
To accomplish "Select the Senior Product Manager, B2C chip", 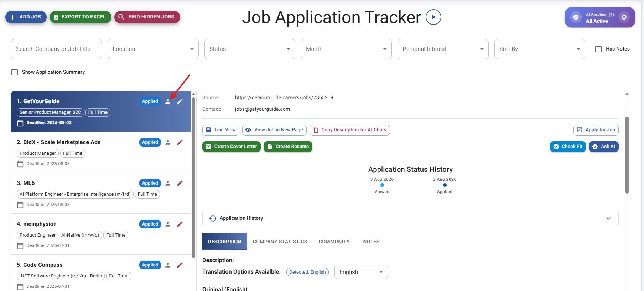I will point(50,112).
